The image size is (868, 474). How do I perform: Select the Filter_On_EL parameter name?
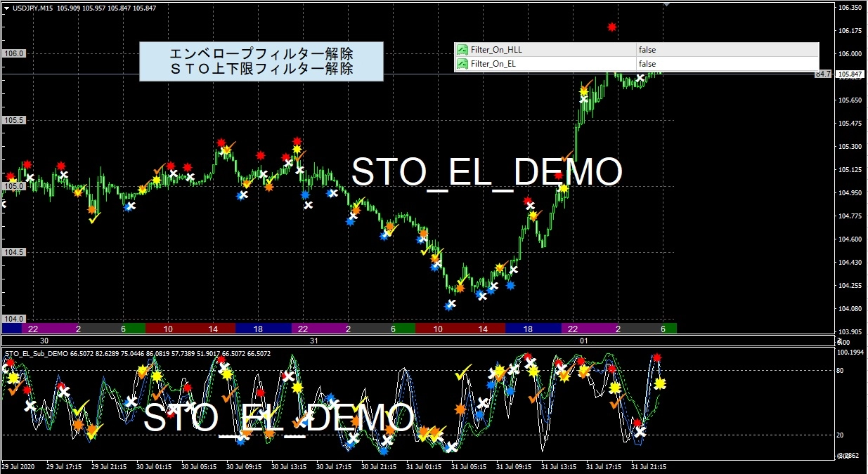[494, 64]
